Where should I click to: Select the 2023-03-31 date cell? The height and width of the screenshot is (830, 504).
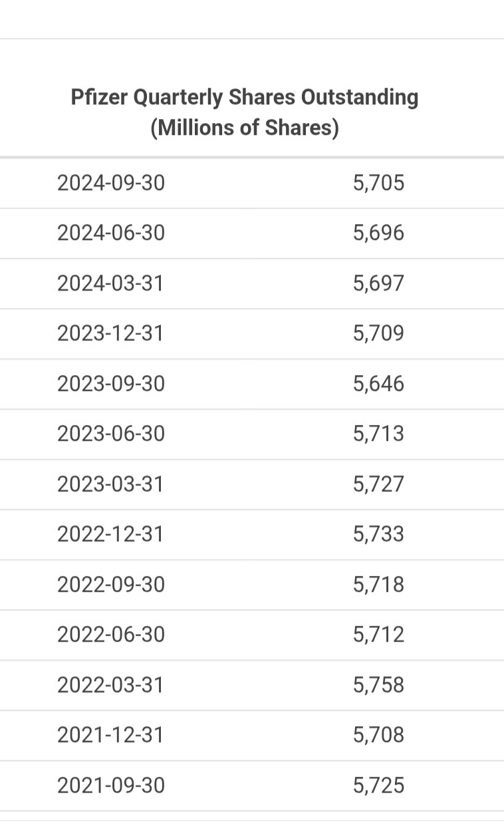coord(110,484)
